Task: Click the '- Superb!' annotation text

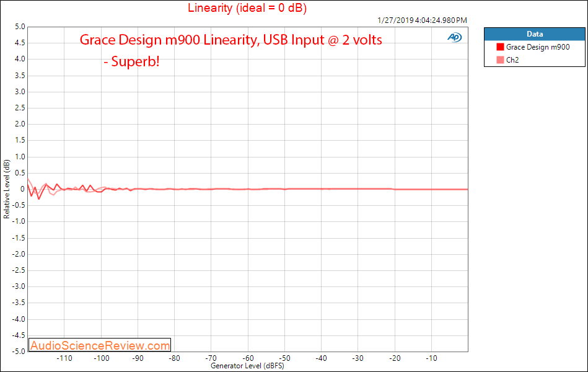Action: pyautogui.click(x=131, y=61)
